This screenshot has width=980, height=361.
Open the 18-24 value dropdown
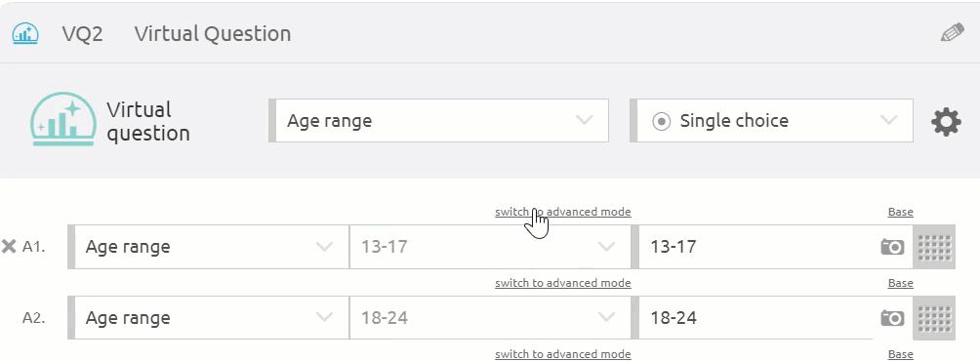(490, 318)
